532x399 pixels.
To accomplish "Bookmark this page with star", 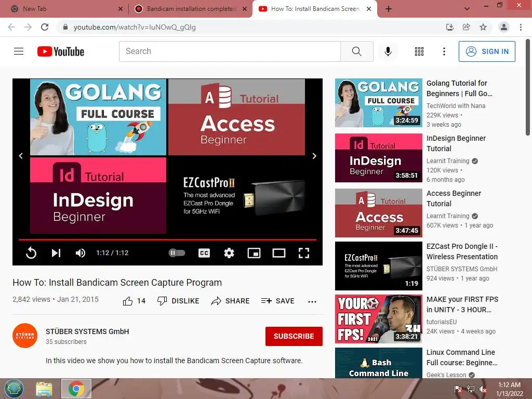I will click(483, 27).
